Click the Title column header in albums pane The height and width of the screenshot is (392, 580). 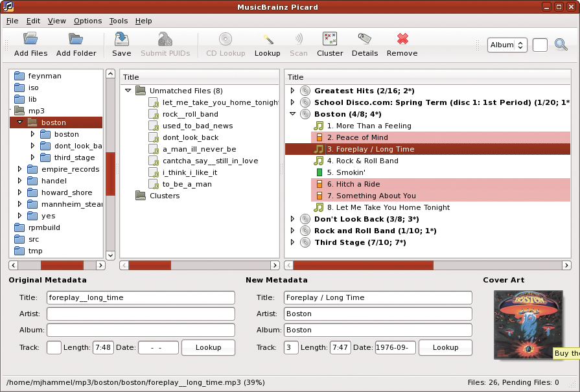tap(428, 77)
